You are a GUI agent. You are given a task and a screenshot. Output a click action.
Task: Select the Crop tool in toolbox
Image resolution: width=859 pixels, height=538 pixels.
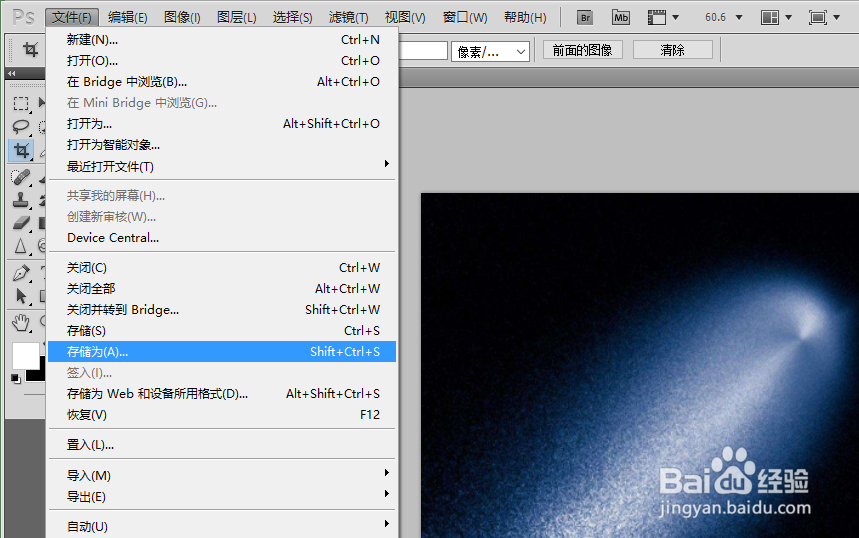point(21,150)
